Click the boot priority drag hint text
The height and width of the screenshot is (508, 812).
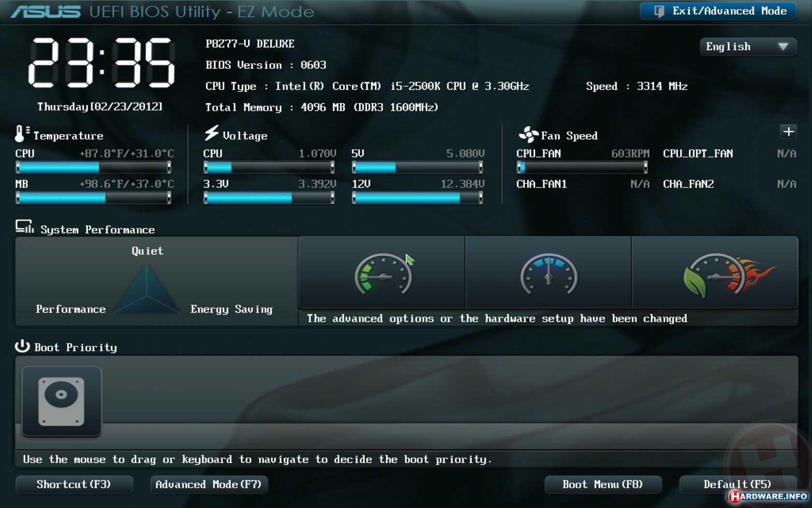tap(257, 459)
